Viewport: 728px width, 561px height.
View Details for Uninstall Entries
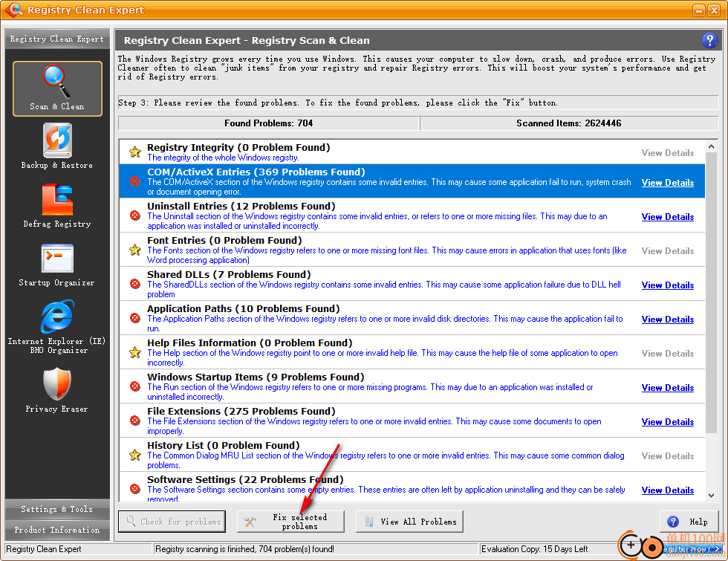[x=668, y=217]
